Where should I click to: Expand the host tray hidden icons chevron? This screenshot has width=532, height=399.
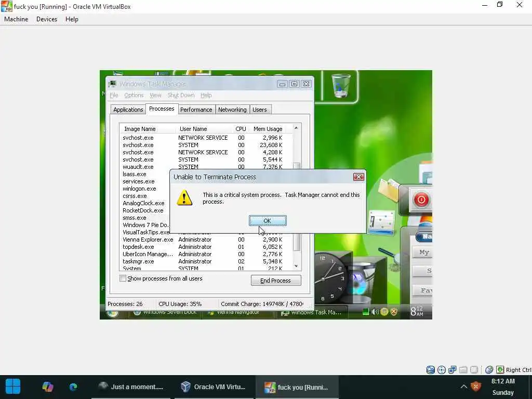[x=464, y=387]
